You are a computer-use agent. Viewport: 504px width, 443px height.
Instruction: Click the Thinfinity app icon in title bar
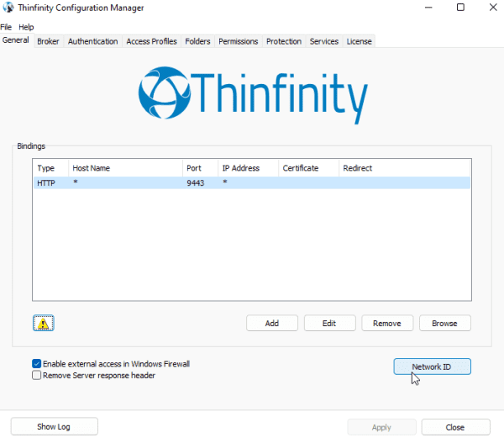tap(8, 8)
